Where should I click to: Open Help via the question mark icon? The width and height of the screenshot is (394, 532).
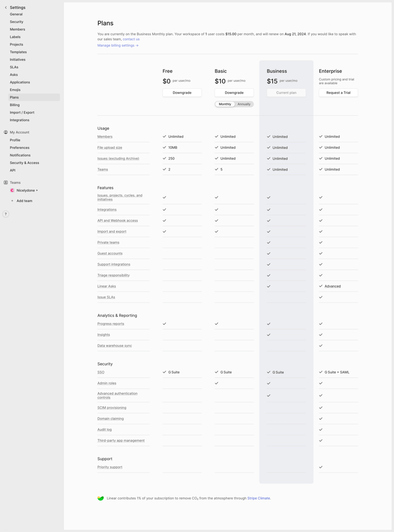pos(5,214)
